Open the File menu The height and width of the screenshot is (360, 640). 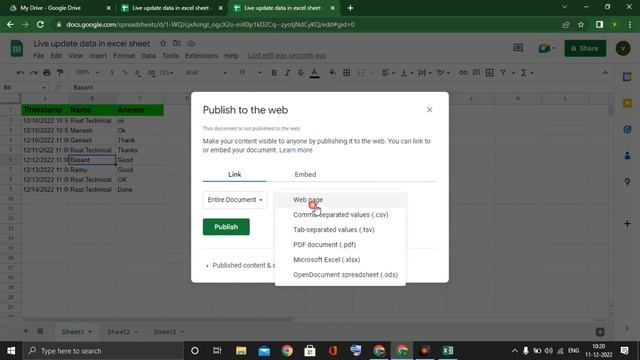[x=38, y=56]
